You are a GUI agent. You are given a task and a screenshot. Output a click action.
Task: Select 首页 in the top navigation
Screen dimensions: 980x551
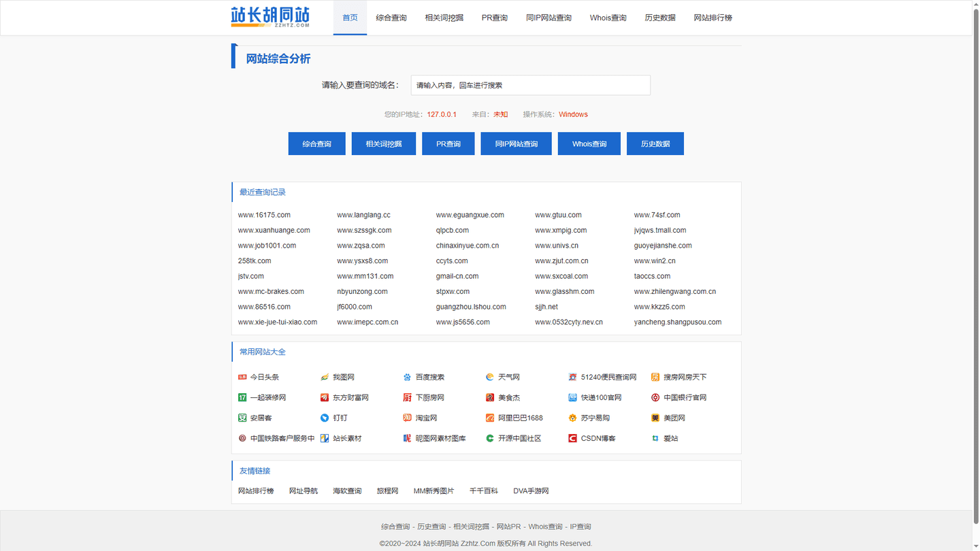[x=350, y=18]
